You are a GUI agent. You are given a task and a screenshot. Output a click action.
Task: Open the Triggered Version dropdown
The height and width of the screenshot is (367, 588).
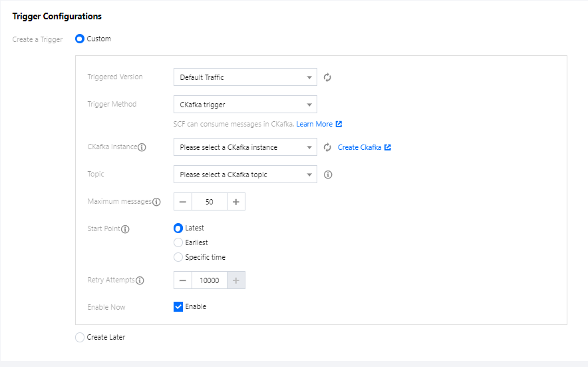pyautogui.click(x=245, y=77)
